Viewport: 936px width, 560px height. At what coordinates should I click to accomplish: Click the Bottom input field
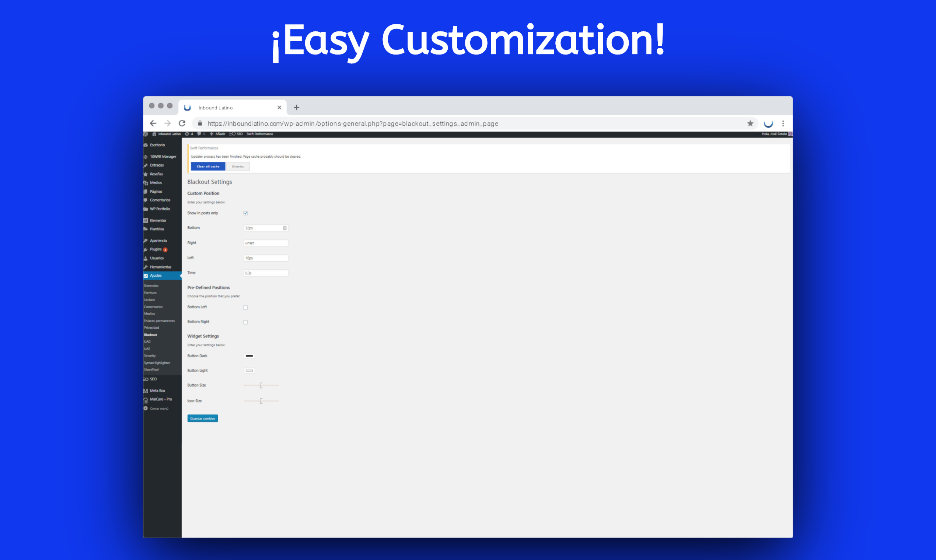click(266, 228)
